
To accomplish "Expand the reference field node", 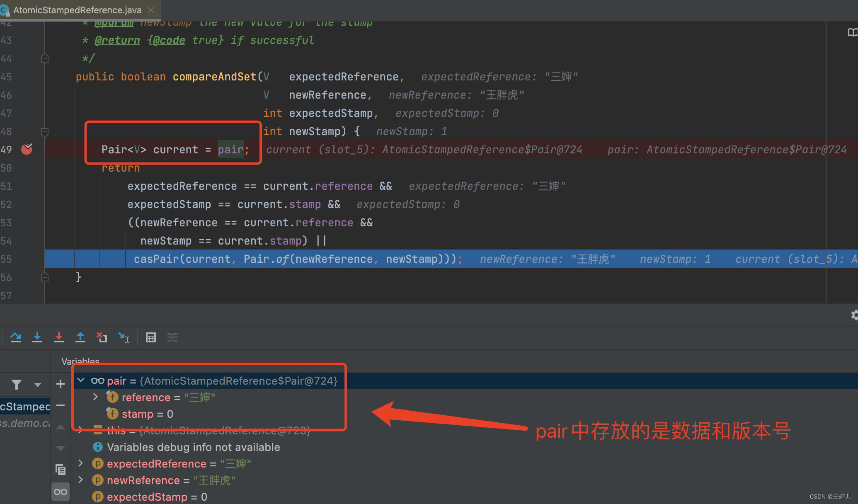I will tap(95, 397).
